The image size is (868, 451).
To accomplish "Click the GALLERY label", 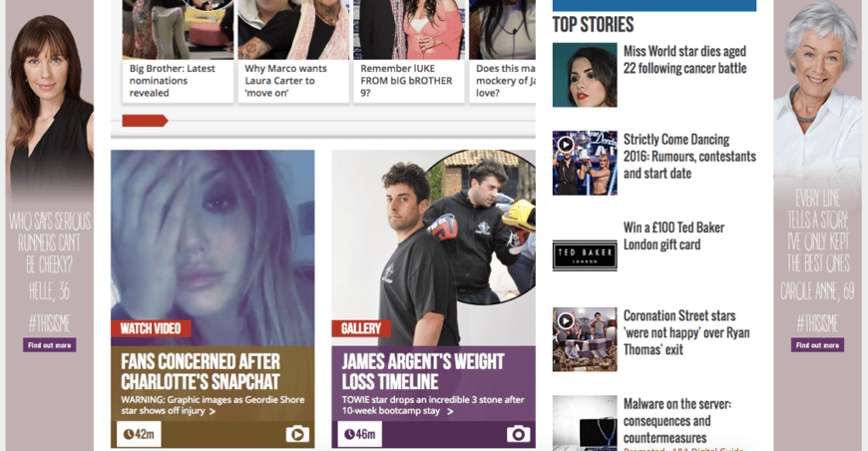I will [361, 328].
